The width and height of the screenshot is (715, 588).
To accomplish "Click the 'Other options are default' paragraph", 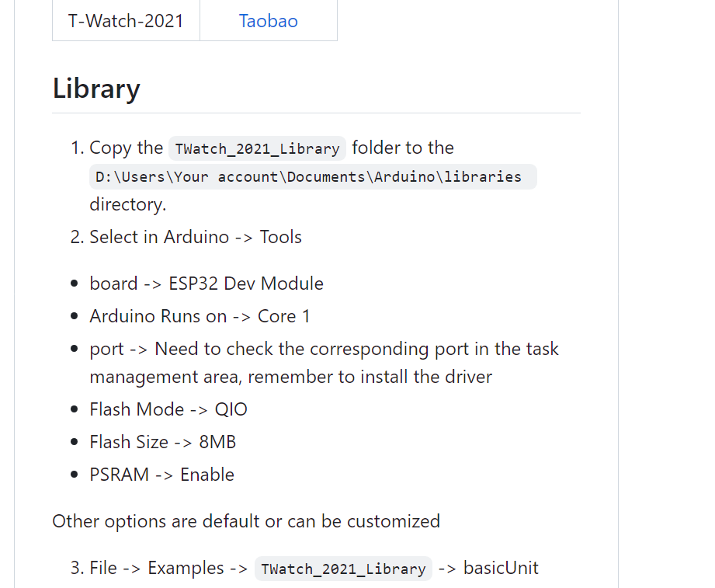I will point(246,520).
